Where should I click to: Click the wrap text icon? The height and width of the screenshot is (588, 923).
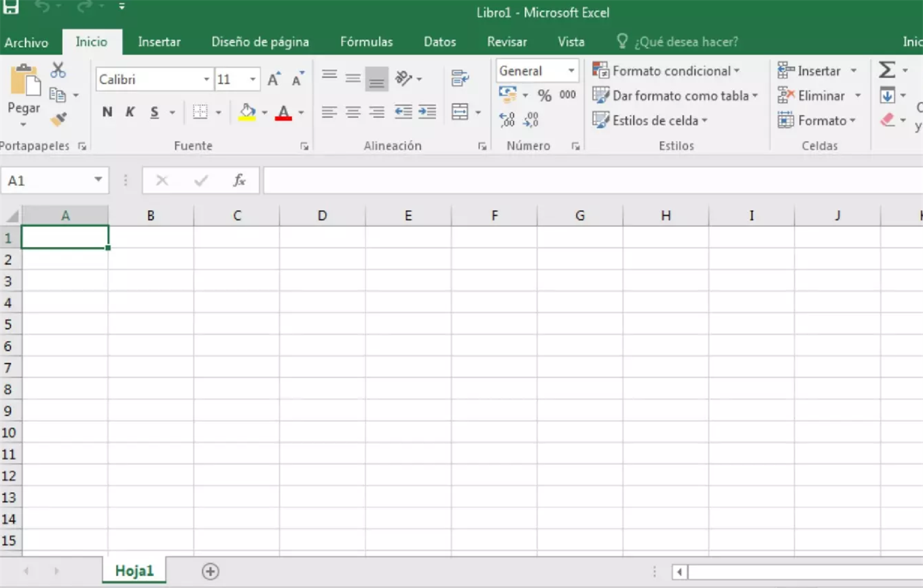tap(460, 78)
